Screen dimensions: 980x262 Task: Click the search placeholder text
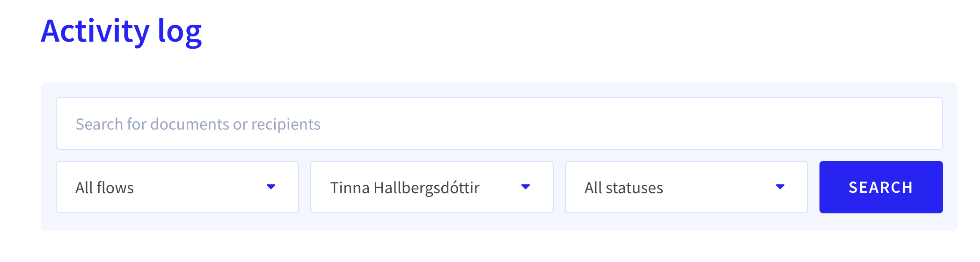[x=198, y=124]
